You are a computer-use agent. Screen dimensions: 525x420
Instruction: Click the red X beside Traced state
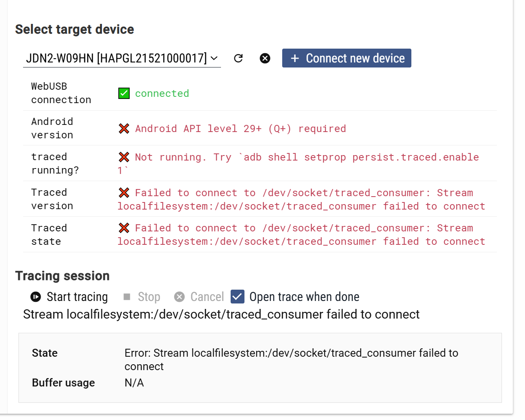coord(124,228)
